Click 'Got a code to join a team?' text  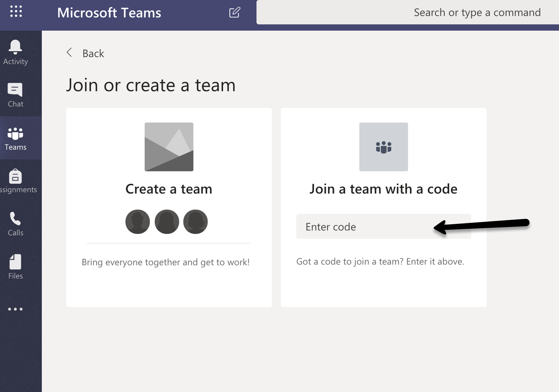coord(350,261)
